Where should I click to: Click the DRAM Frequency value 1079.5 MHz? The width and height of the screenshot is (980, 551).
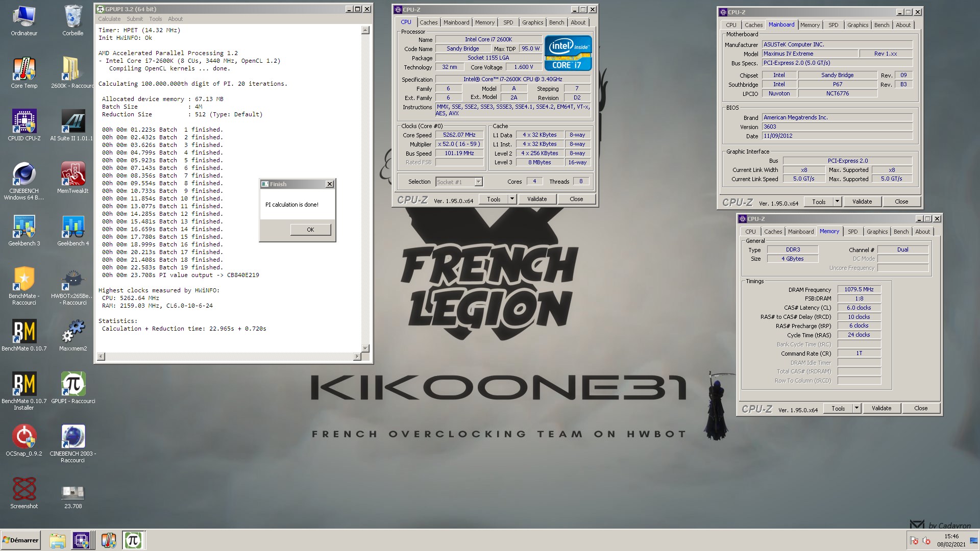pyautogui.click(x=859, y=289)
